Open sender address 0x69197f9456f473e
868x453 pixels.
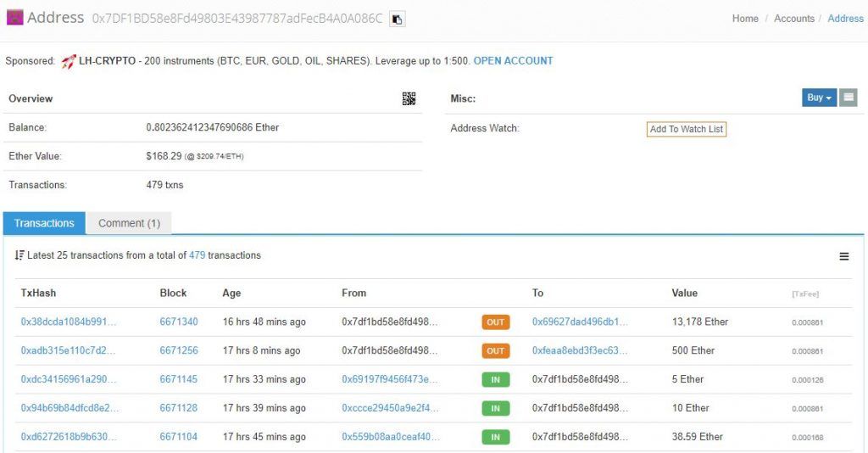click(390, 379)
